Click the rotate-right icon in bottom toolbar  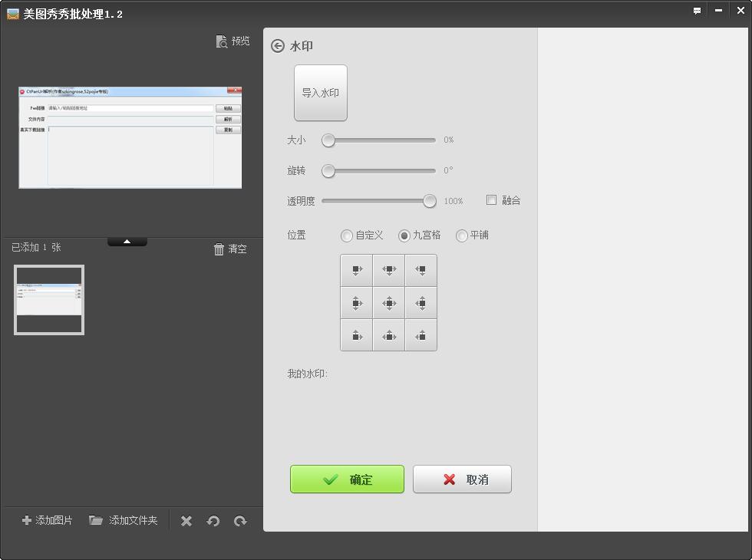240,520
